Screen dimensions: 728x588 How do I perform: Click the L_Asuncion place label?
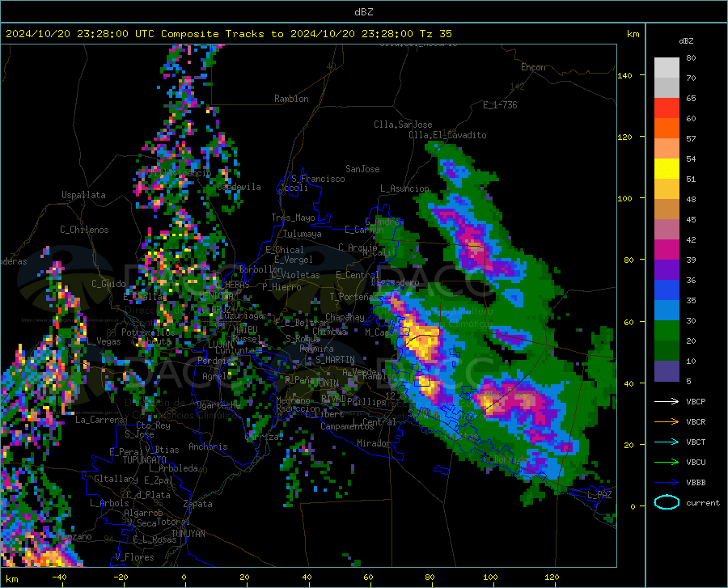point(404,188)
